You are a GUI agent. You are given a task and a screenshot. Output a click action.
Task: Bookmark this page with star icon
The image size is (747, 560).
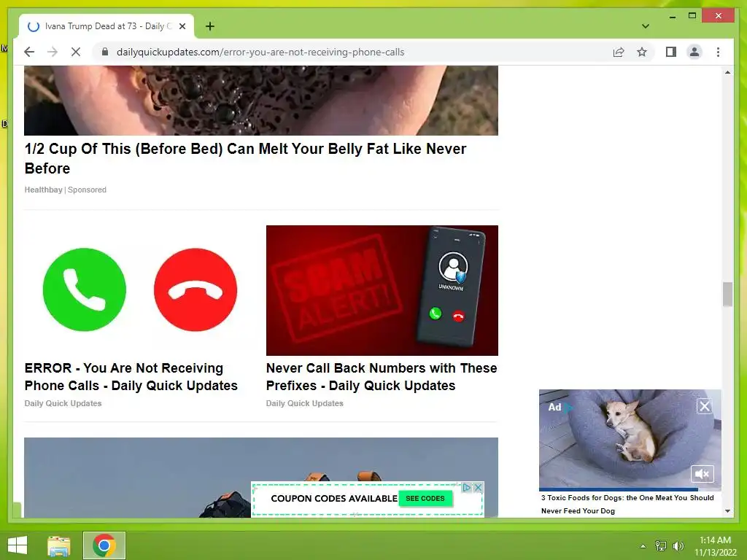642,52
